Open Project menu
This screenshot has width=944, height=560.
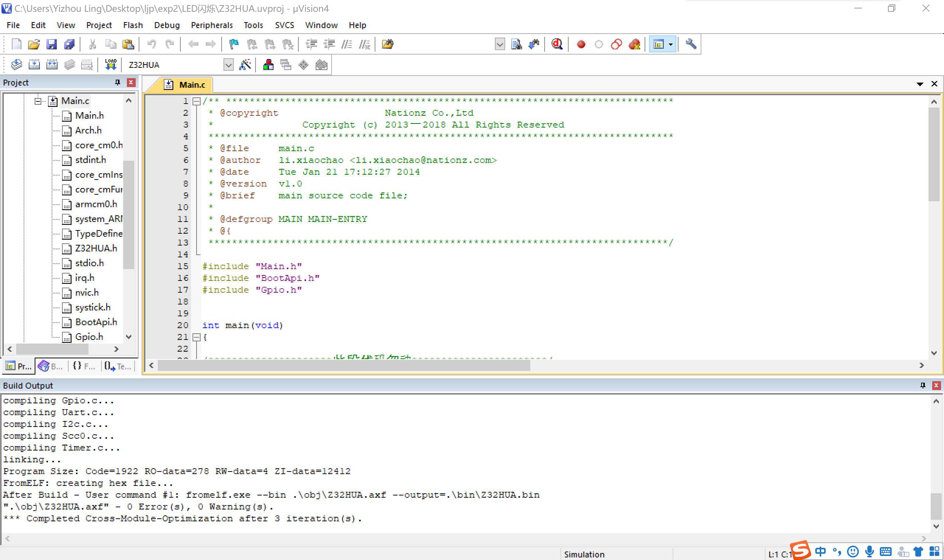coord(99,25)
